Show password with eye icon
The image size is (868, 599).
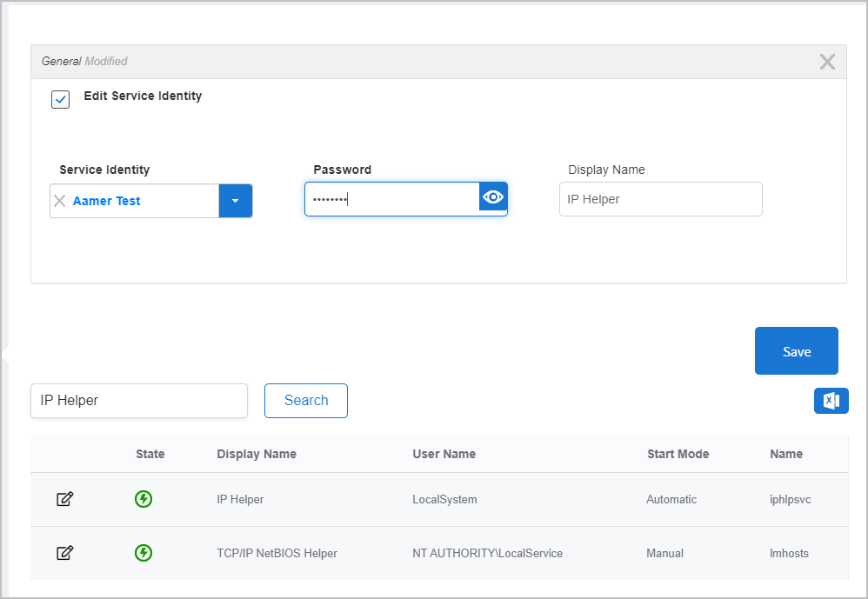coord(493,197)
